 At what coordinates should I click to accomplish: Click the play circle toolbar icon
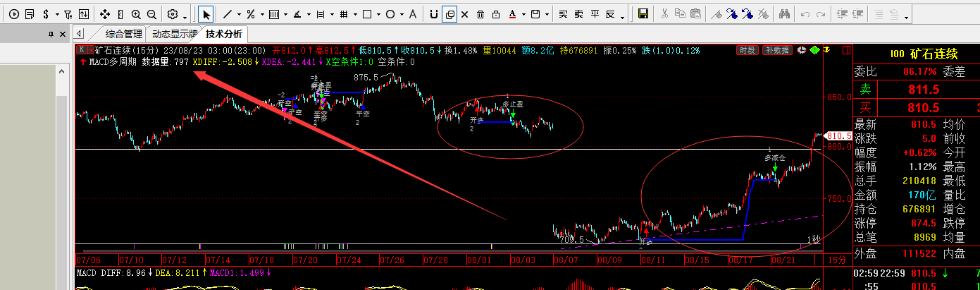tap(14, 14)
